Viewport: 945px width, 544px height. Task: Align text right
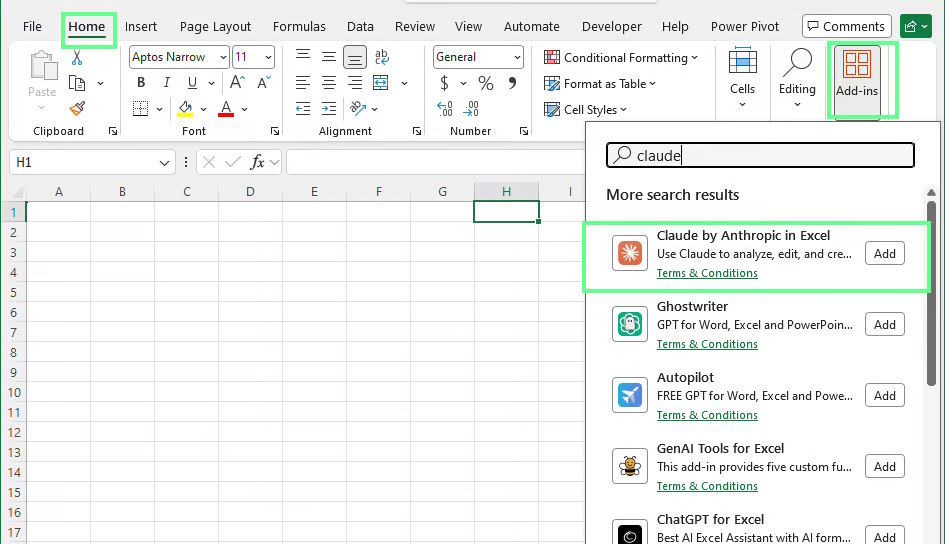[x=355, y=83]
